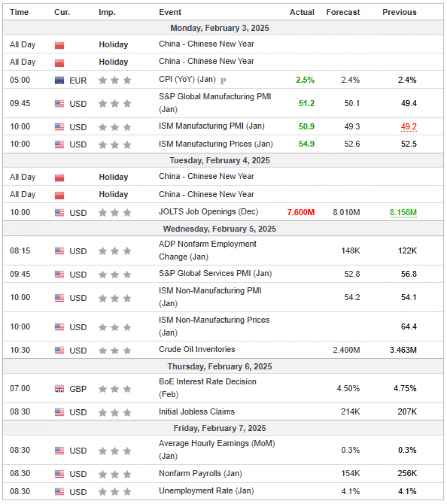Click the Friday, February 7, 2025 date header
Viewport: 447px width, 504px height.
pos(219,428)
